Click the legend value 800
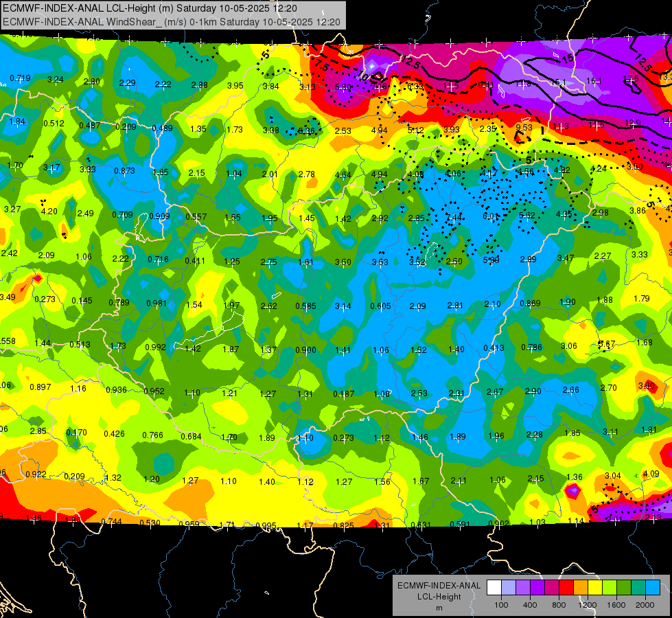This screenshot has height=618, width=672. pos(559,605)
